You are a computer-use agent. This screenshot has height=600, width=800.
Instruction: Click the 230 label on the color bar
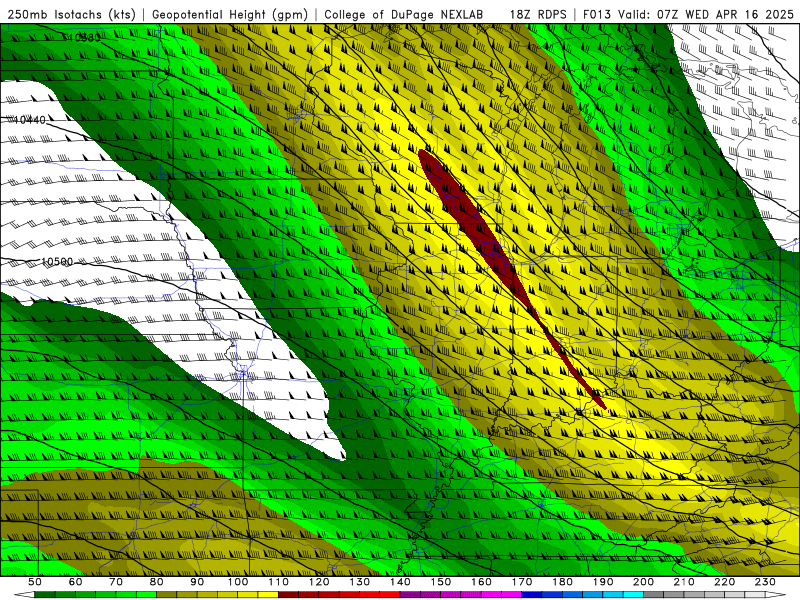click(x=766, y=582)
